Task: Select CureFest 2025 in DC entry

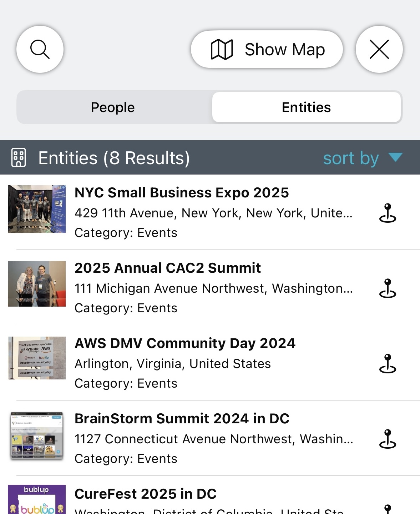Action: [x=146, y=494]
